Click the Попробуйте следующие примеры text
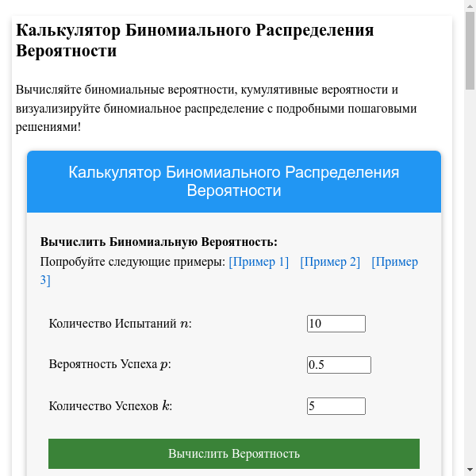The image size is (476, 476). click(x=132, y=262)
